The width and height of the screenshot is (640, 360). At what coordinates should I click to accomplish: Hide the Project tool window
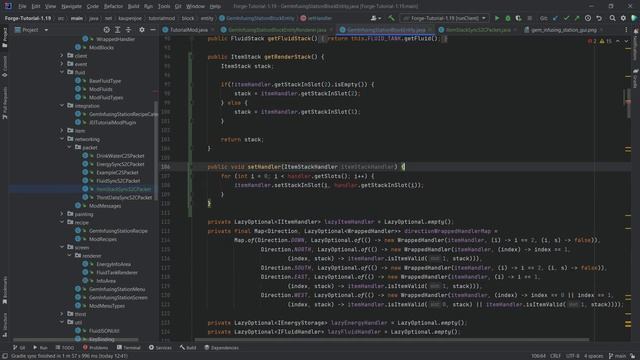coord(153,30)
